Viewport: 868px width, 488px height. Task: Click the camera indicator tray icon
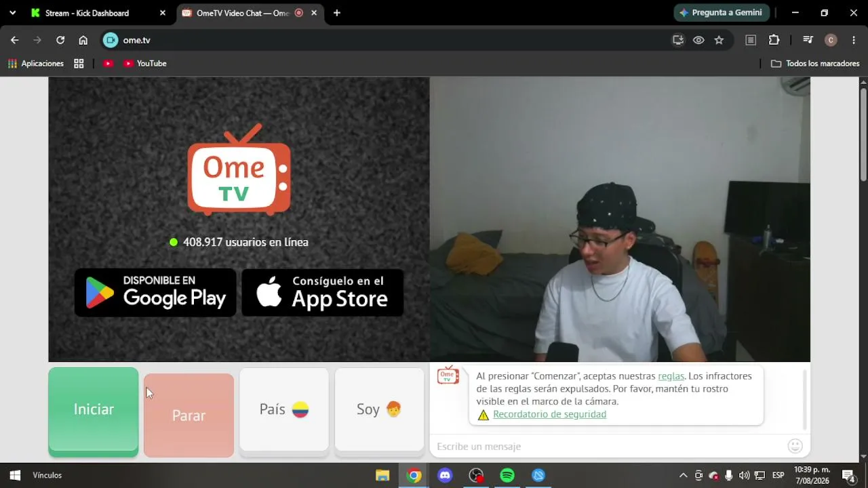click(698, 475)
